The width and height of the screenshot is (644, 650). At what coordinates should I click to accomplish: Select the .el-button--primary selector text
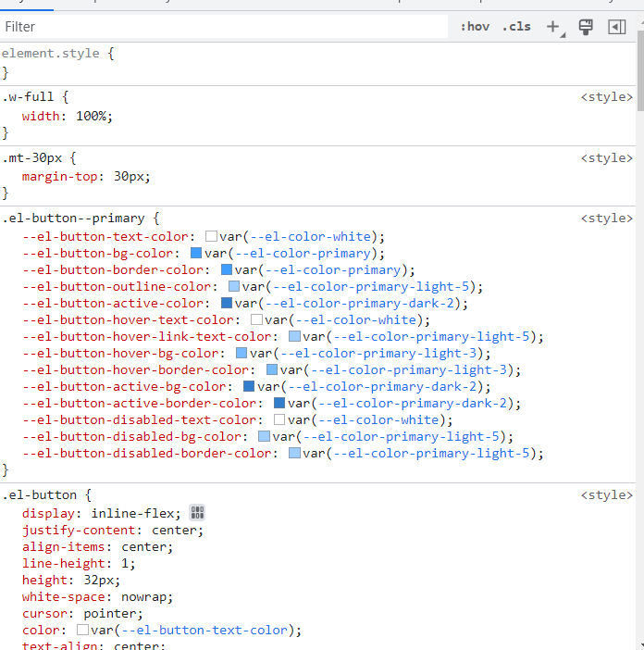click(x=73, y=218)
